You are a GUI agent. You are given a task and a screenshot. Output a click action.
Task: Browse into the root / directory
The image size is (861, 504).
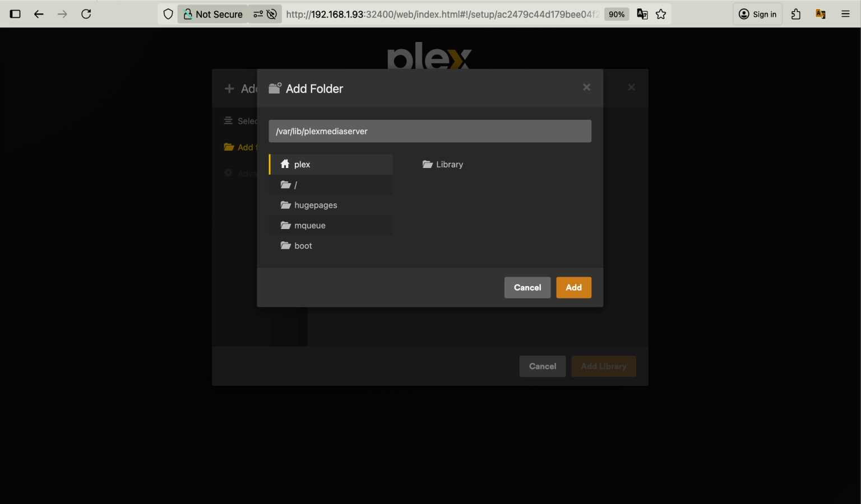(x=294, y=184)
